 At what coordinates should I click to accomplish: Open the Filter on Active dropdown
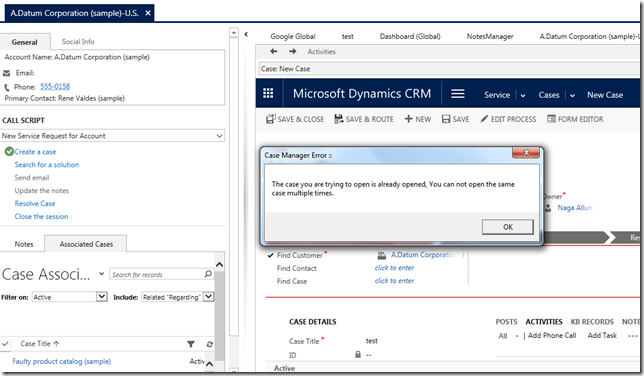click(101, 296)
